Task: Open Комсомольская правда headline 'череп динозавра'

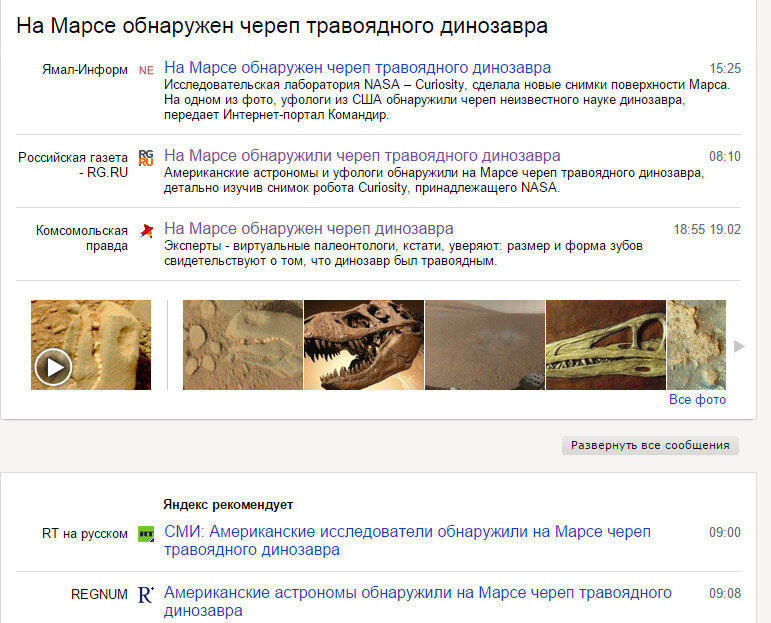Action: (309, 229)
